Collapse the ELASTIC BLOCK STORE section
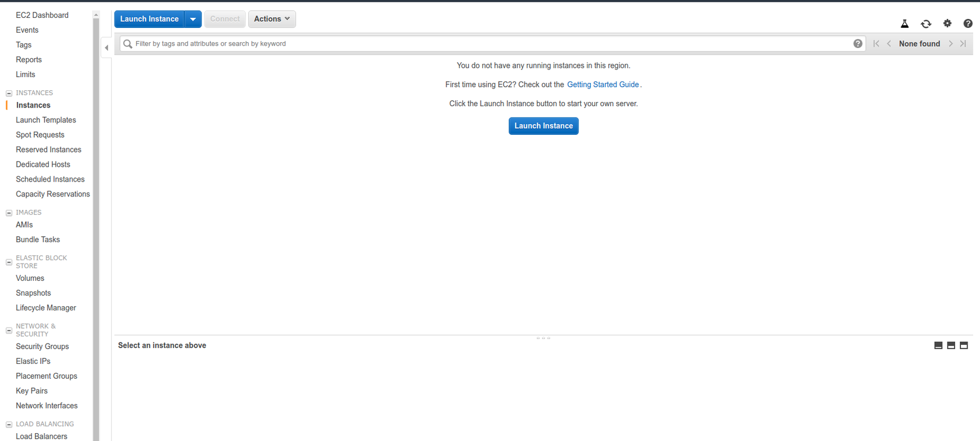 tap(9, 262)
